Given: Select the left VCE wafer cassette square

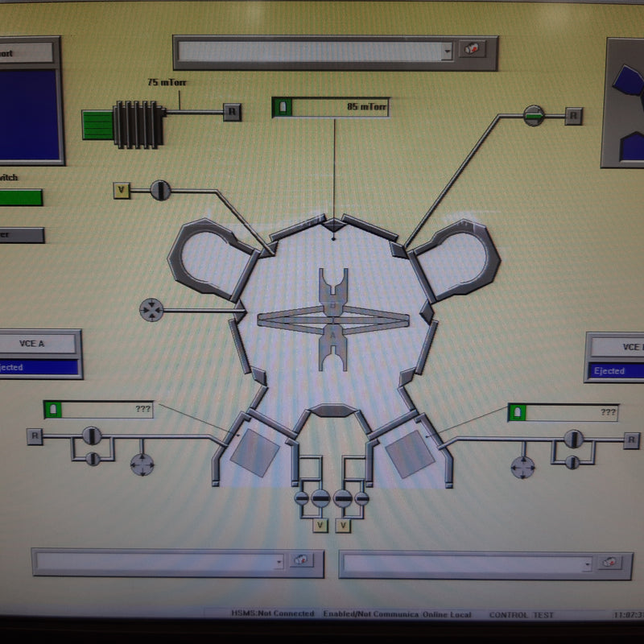Looking at the screenshot, I should (x=254, y=451).
